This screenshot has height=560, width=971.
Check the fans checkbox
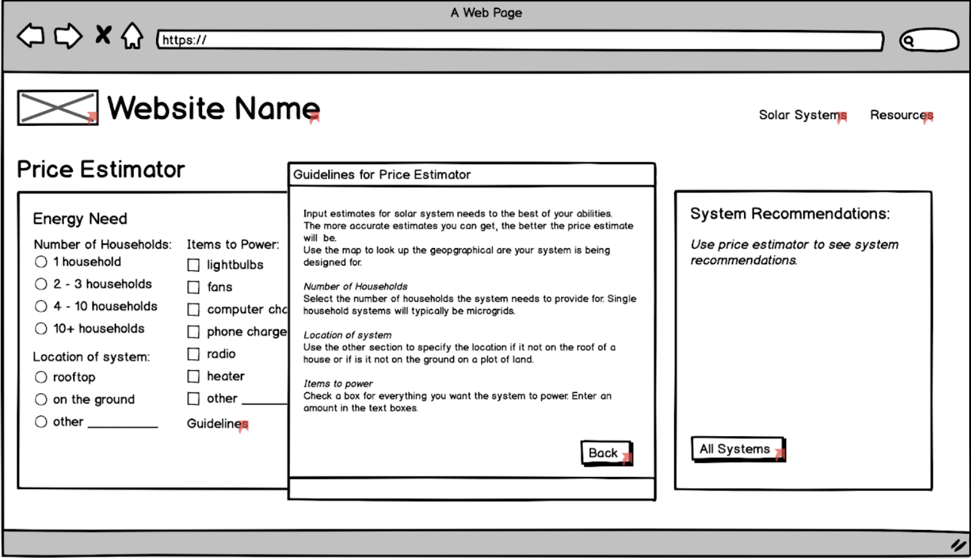pos(193,287)
